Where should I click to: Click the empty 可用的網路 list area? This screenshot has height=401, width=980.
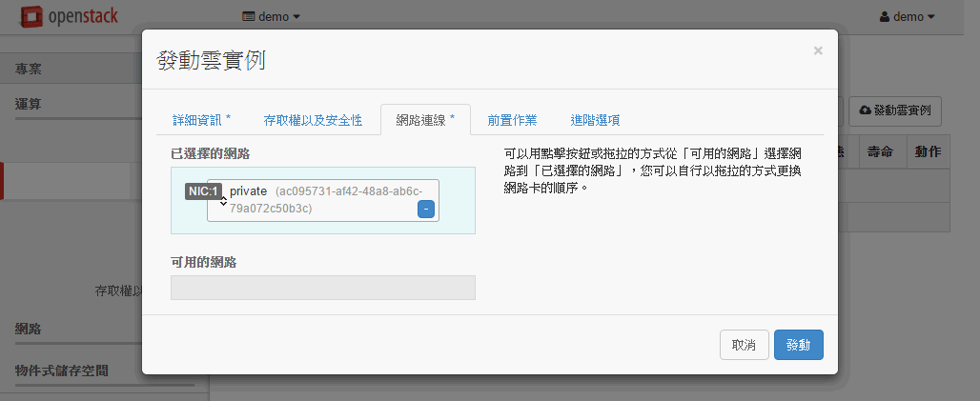[x=322, y=288]
